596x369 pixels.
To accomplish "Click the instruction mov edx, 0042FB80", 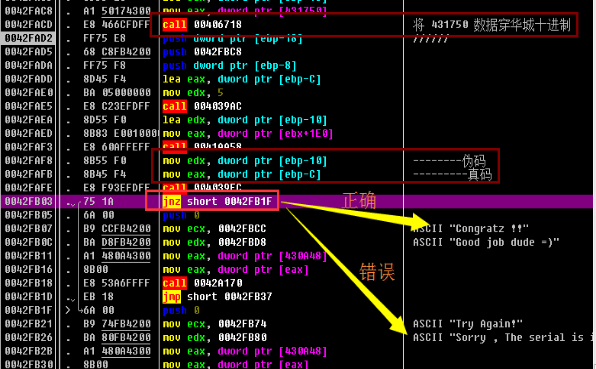I will coord(214,337).
